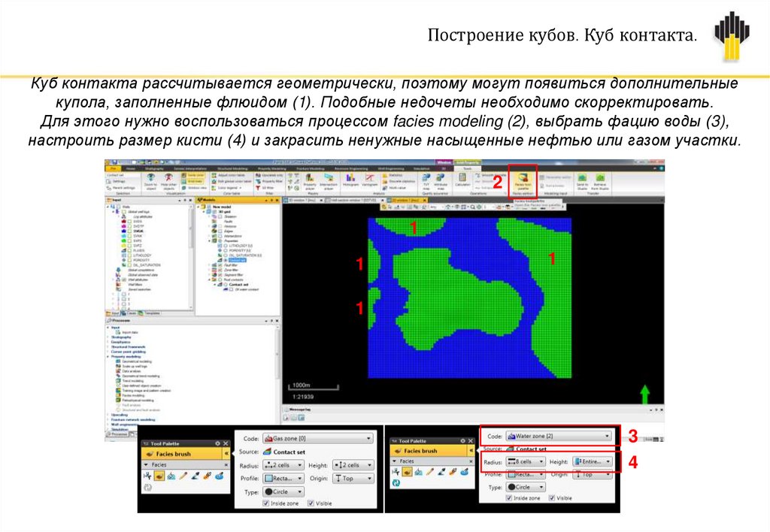Check the SWGAL log checkbox in Input pane
Screen dimensions: 770x532
(129, 231)
